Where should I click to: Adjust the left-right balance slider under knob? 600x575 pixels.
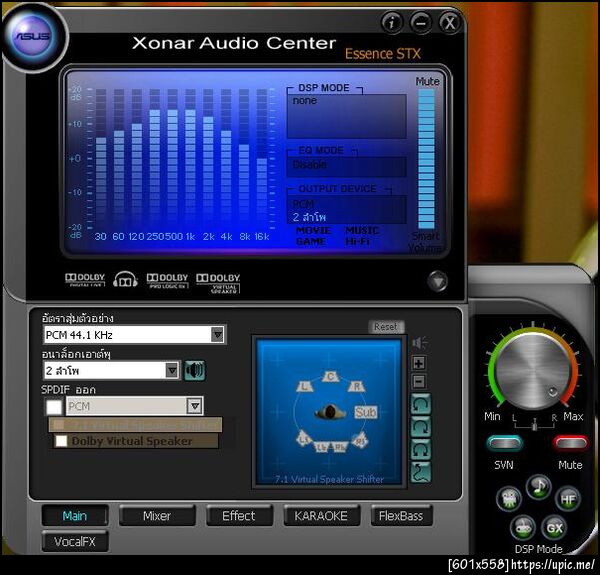click(534, 424)
